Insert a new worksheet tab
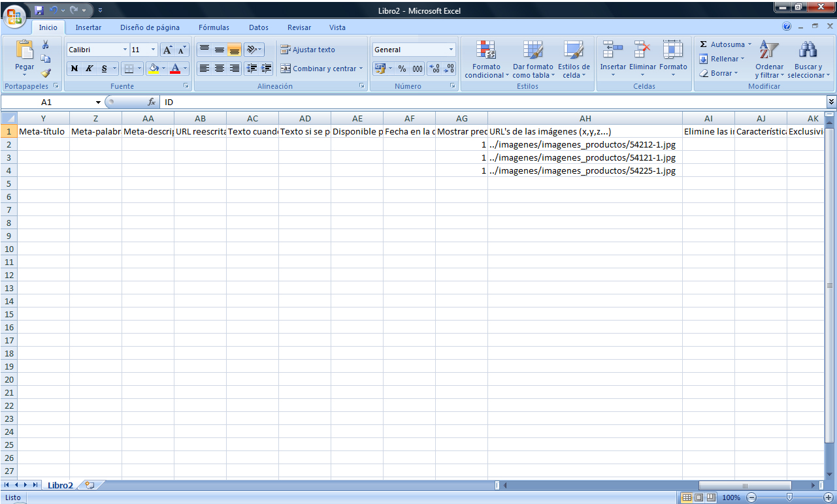This screenshot has width=837, height=504. [x=90, y=485]
